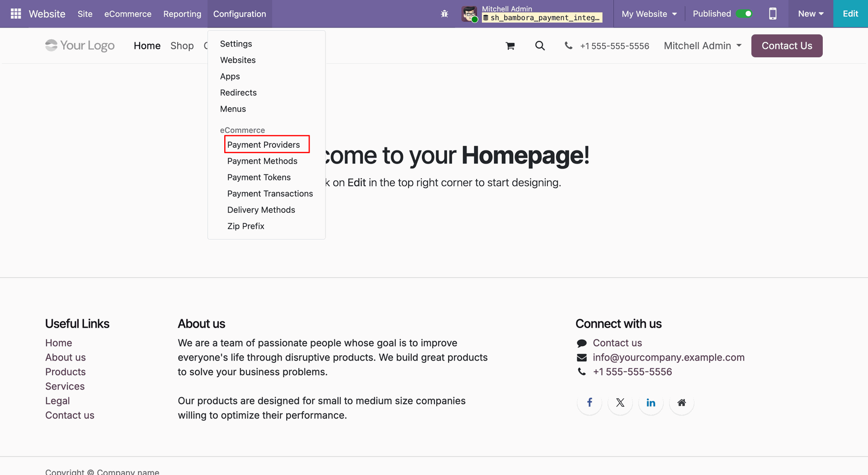Select Payment Providers from Configuration menu
Viewport: 868px width, 475px height.
click(264, 145)
